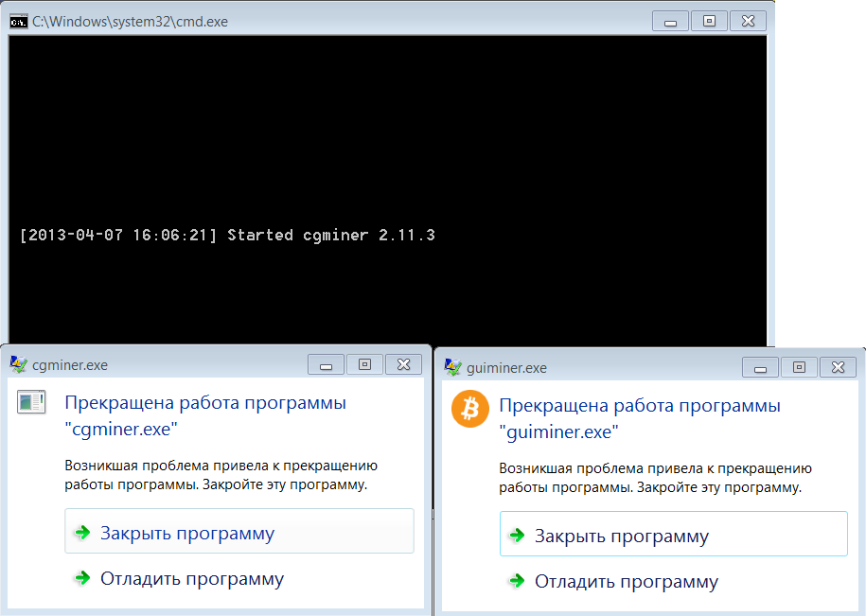Image resolution: width=866 pixels, height=616 pixels.
Task: Click the orange Bitcoin logo icon
Action: click(470, 409)
